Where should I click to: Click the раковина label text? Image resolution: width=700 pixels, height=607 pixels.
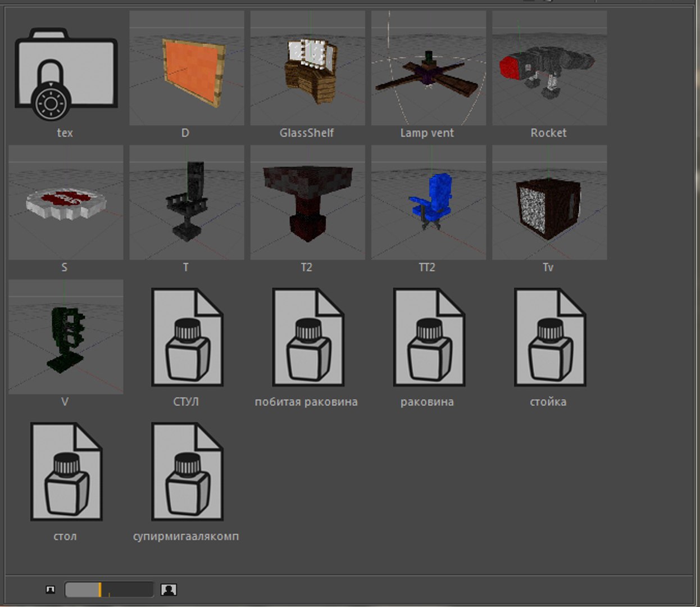427,402
